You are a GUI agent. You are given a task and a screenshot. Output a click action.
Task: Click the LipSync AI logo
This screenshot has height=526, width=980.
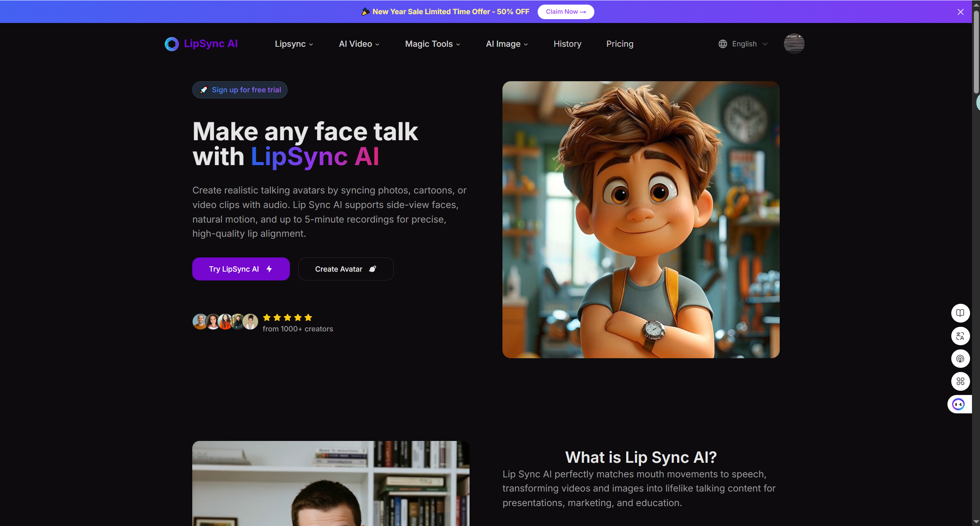tap(201, 44)
